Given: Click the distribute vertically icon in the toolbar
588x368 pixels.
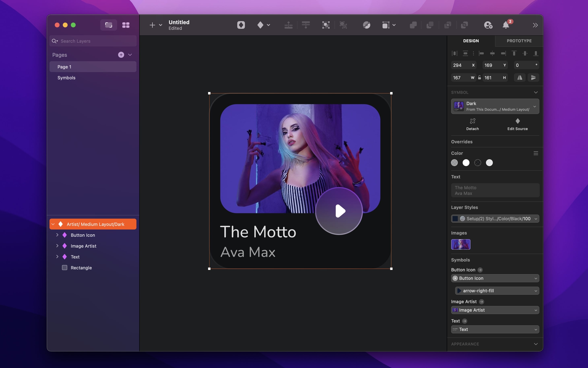Looking at the screenshot, I should click(306, 25).
